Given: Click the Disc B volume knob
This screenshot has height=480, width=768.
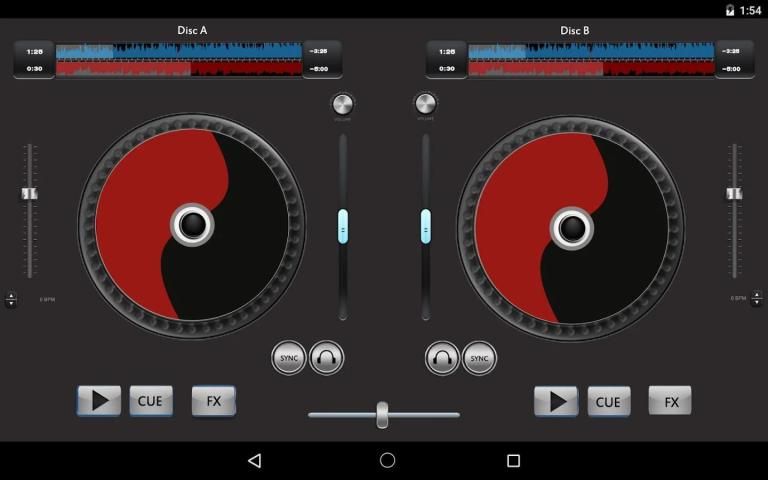Looking at the screenshot, I should pyautogui.click(x=426, y=104).
